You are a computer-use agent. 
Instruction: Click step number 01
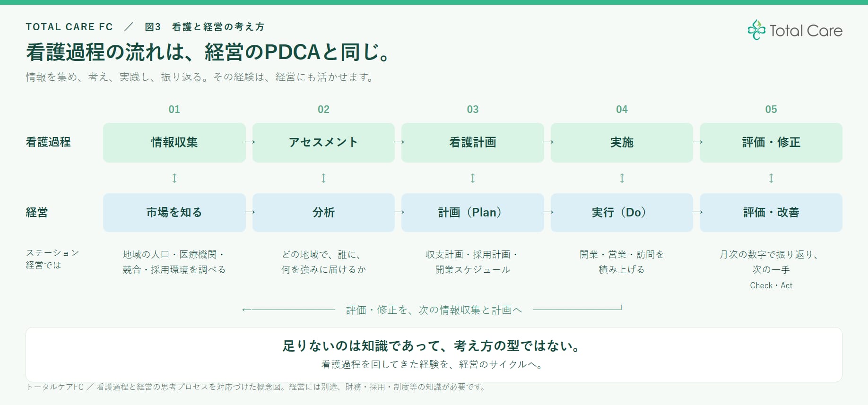[174, 110]
